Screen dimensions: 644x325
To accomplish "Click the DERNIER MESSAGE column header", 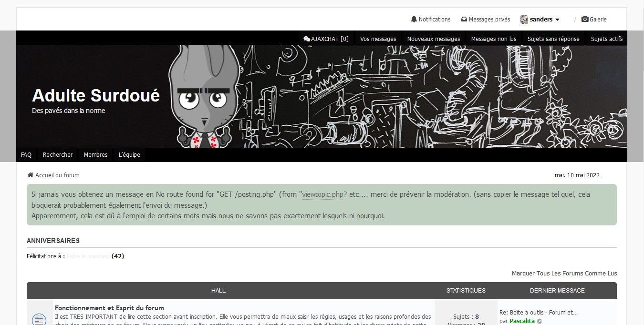I will [x=557, y=290].
